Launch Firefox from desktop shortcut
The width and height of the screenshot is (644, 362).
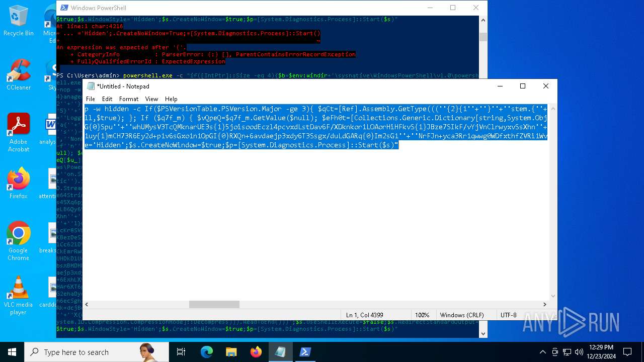pos(19,184)
